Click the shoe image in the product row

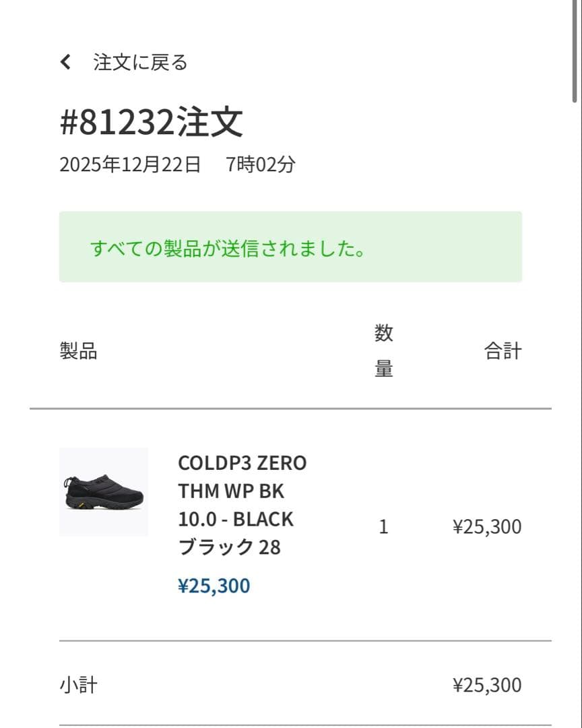pyautogui.click(x=104, y=489)
